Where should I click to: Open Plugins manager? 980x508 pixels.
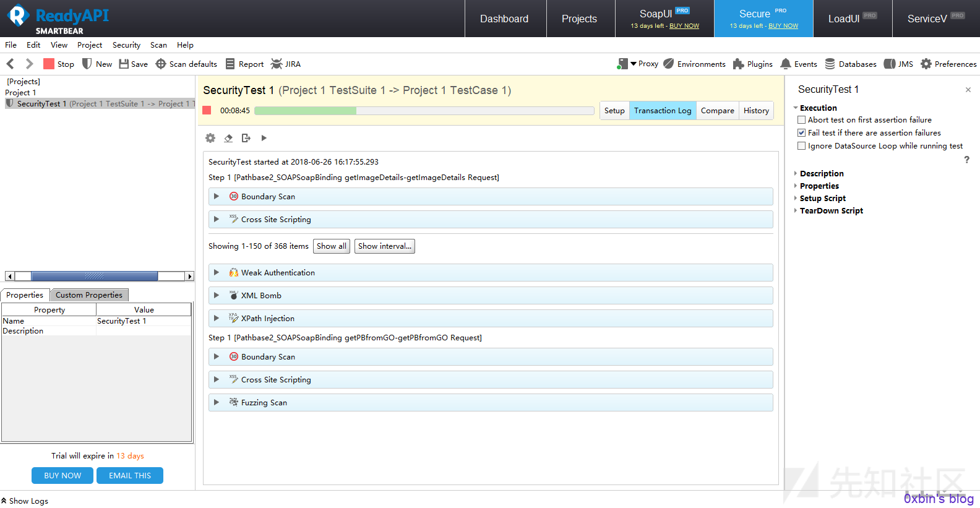pos(752,64)
